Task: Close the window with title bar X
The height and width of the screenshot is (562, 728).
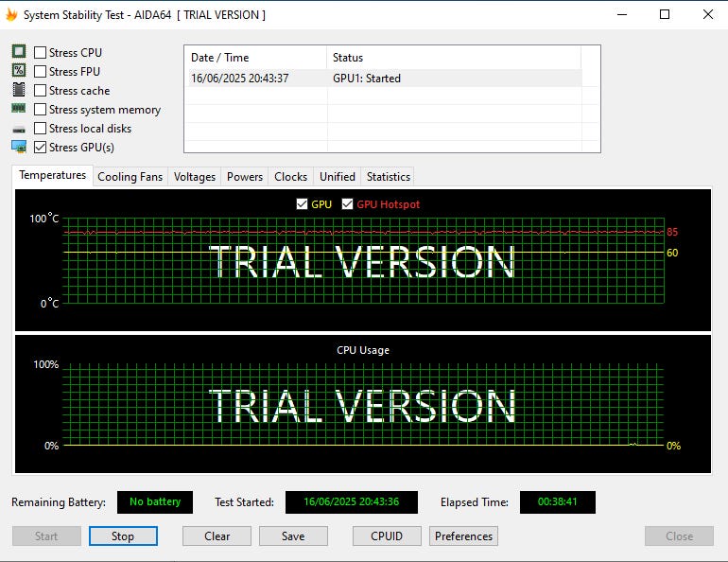Action: (x=707, y=14)
